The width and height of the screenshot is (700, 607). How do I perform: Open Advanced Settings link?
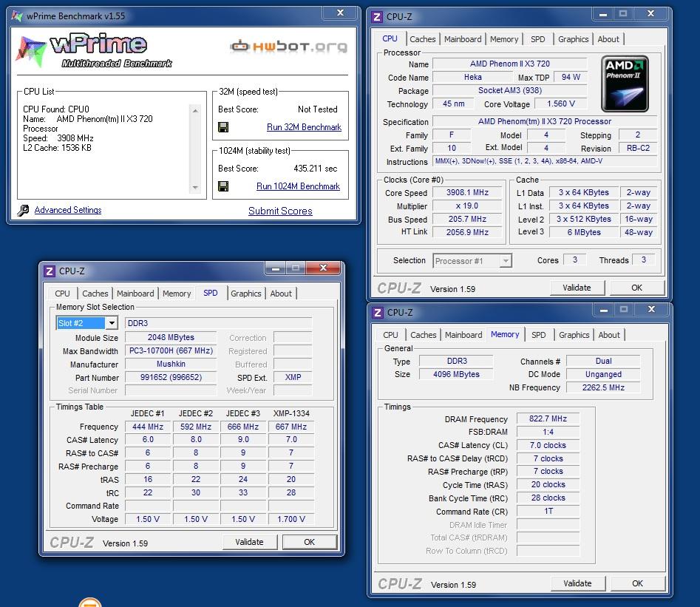tap(68, 210)
